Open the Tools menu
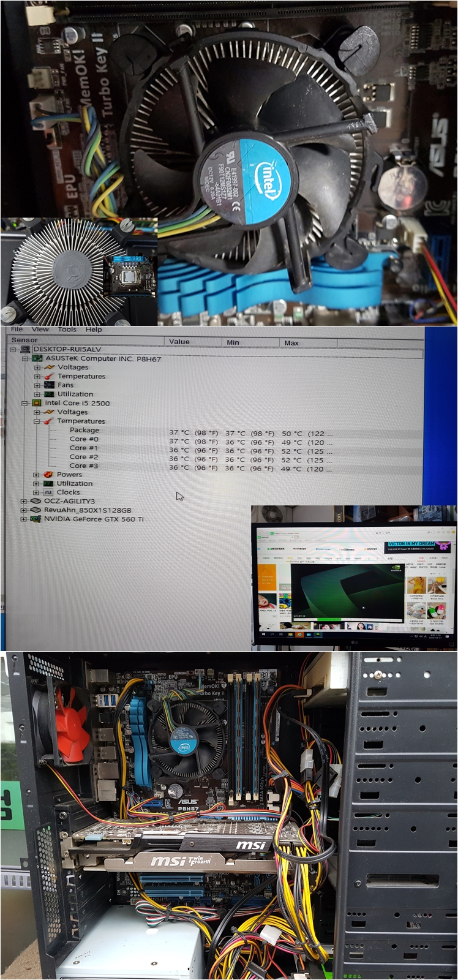The image size is (458, 980). coord(67,329)
